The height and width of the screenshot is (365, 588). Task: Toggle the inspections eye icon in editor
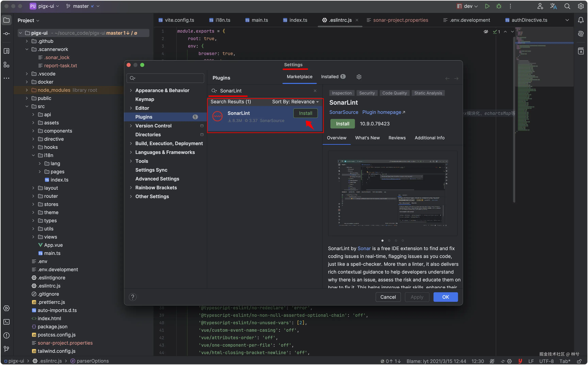click(486, 32)
